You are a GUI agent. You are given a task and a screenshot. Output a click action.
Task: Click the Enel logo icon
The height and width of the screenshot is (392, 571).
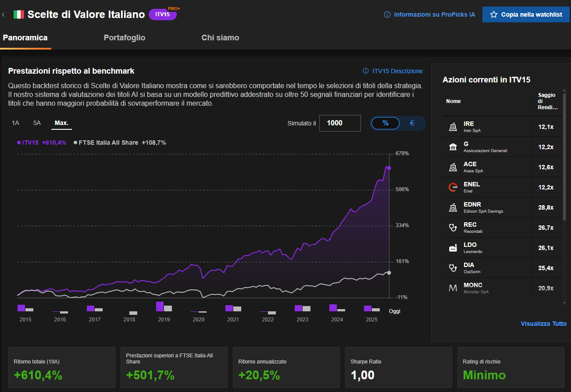tap(453, 187)
